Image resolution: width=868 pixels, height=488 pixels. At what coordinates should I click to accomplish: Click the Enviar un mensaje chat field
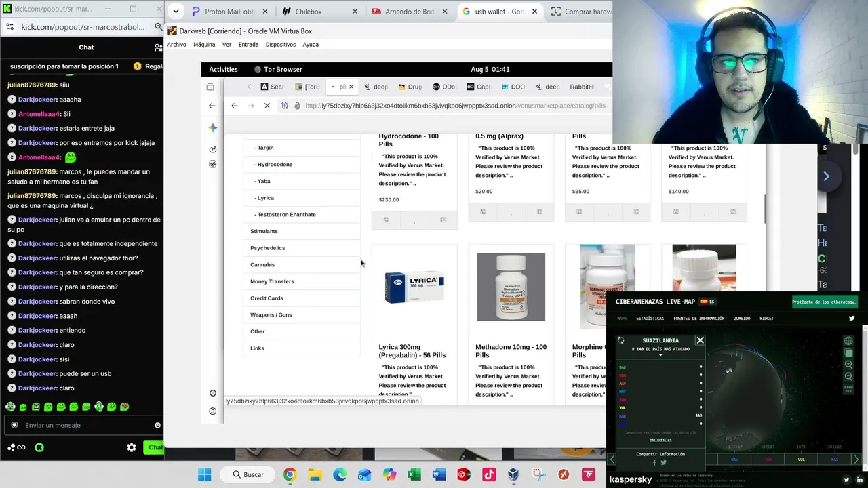(x=84, y=425)
